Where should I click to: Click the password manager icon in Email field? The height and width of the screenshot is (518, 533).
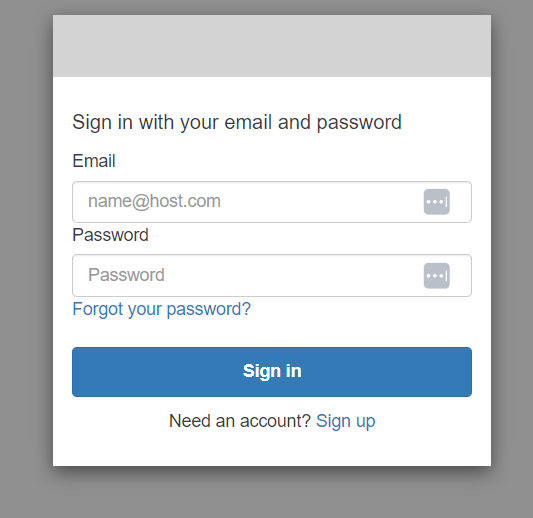click(x=436, y=202)
